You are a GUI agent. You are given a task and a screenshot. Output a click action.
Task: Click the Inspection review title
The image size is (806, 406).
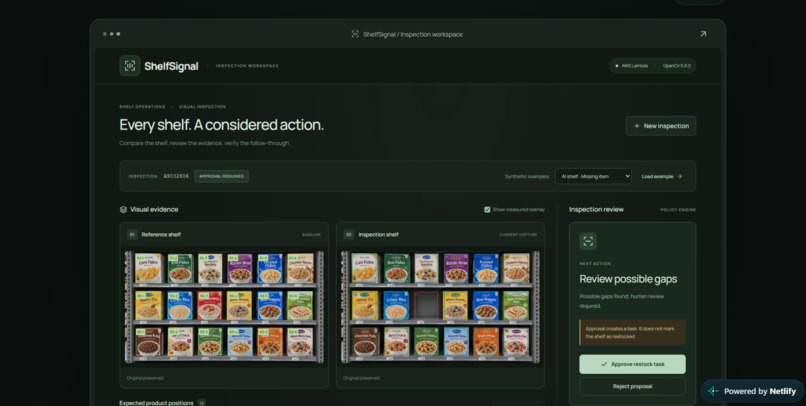point(596,210)
